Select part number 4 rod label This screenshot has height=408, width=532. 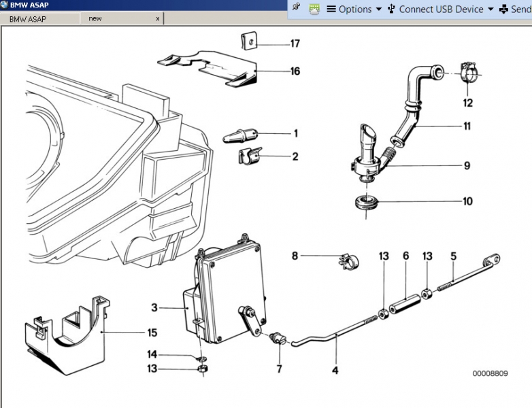click(x=335, y=371)
